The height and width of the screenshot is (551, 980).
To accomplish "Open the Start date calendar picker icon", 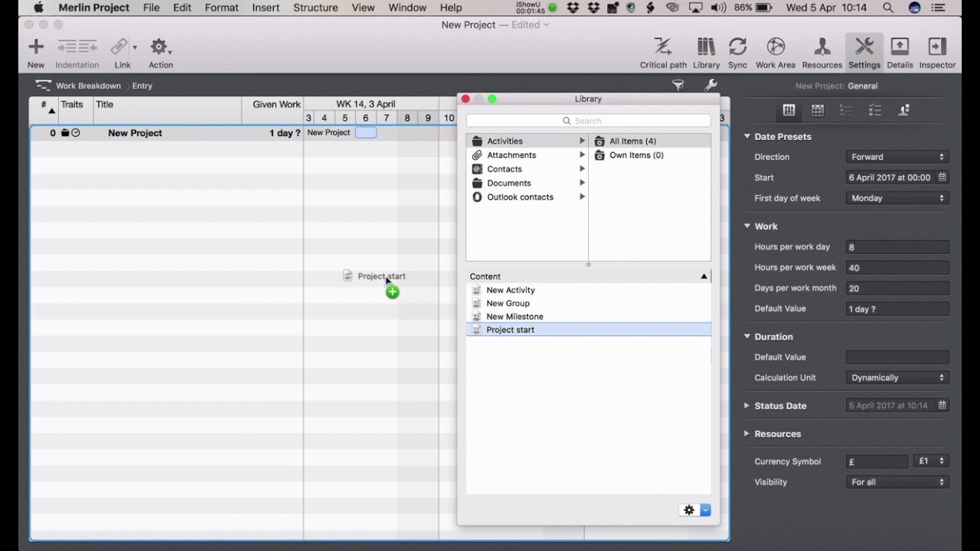I will [942, 177].
